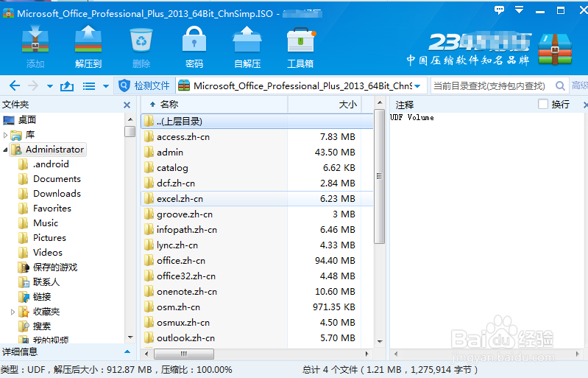Select the lync.zh-cn folder

pyautogui.click(x=257, y=245)
